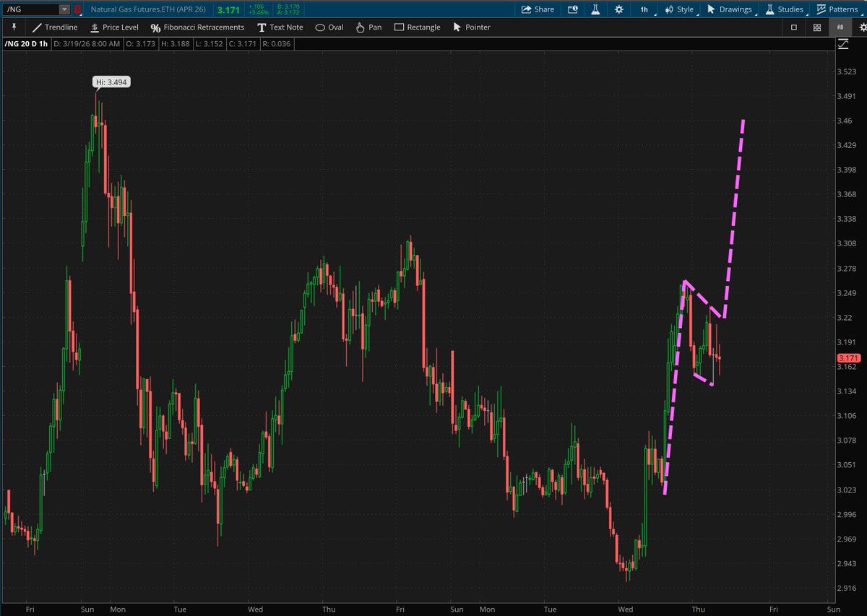Click the O: 3.173 value in status line
This screenshot has height=616, width=867.
point(140,44)
